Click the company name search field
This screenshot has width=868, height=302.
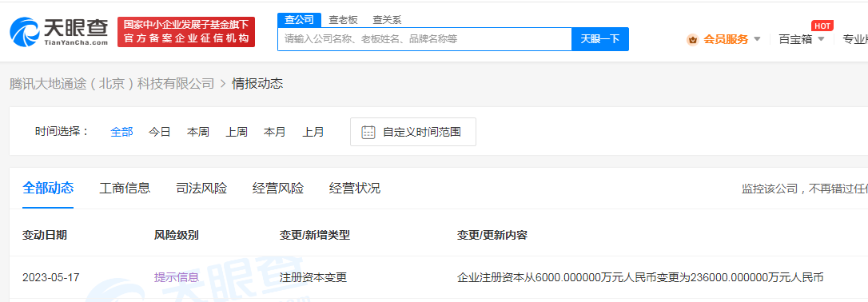coord(424,38)
